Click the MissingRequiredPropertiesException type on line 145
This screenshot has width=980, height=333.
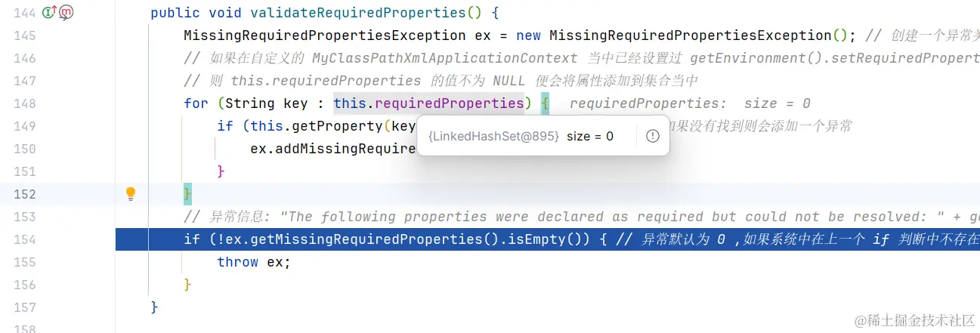324,35
